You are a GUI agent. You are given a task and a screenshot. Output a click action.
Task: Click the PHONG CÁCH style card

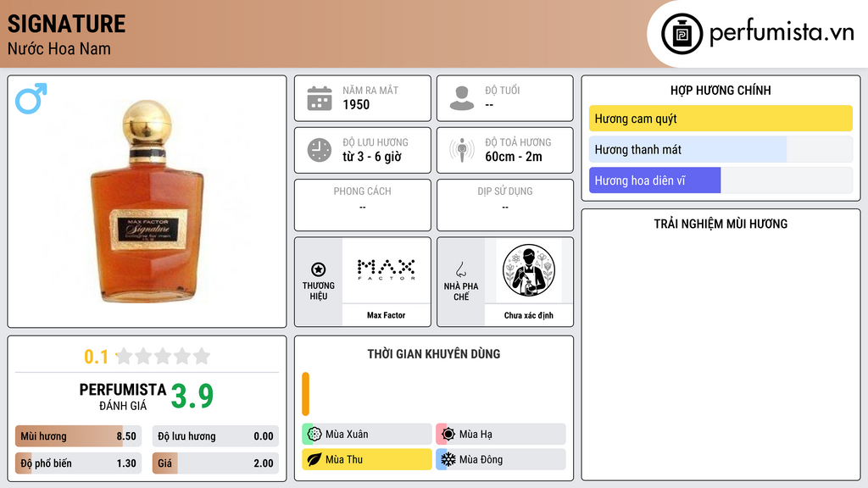[x=363, y=205]
